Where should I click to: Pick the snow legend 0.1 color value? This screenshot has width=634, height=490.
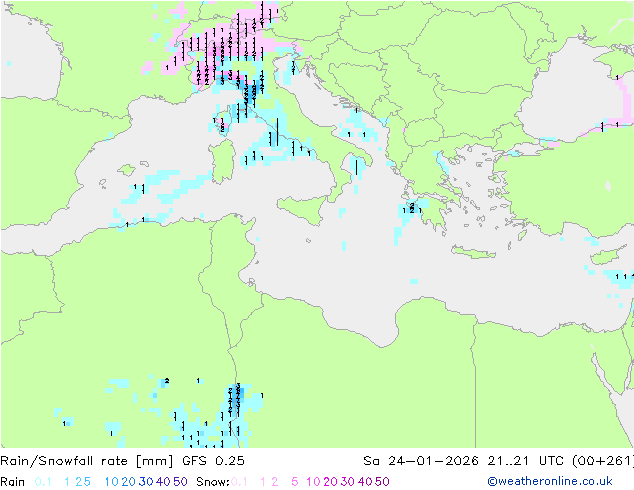(x=239, y=482)
